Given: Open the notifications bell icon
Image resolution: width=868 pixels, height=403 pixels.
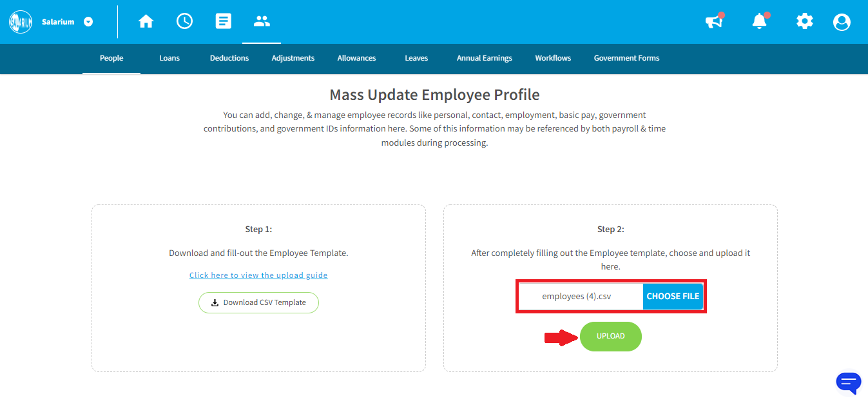Looking at the screenshot, I should (x=760, y=21).
